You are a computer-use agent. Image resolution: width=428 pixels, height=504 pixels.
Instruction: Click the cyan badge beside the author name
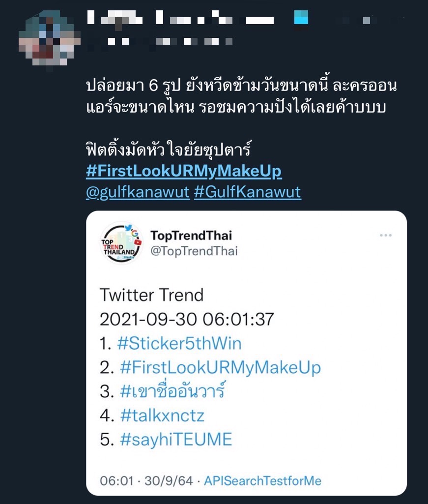[x=301, y=18]
